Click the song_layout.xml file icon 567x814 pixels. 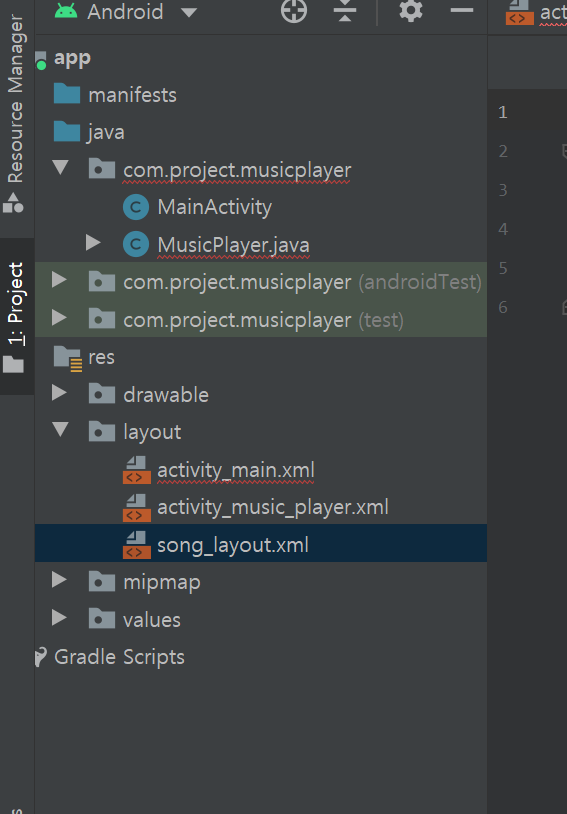(x=137, y=545)
